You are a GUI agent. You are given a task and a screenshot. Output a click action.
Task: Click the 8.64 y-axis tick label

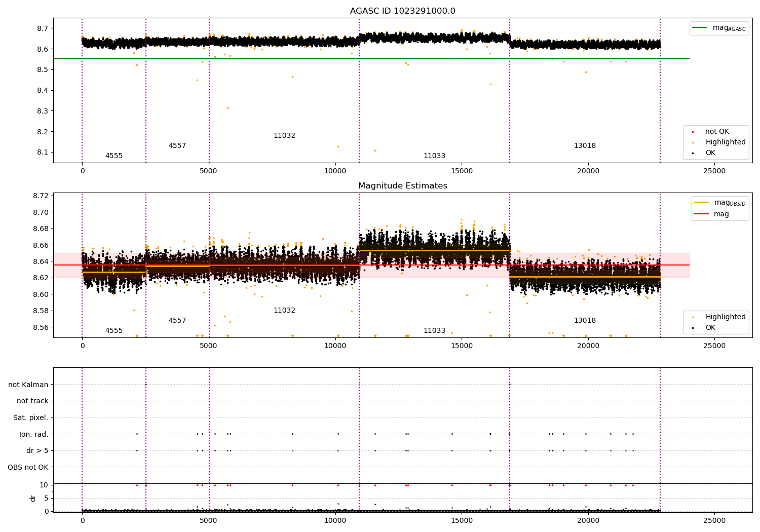click(40, 261)
